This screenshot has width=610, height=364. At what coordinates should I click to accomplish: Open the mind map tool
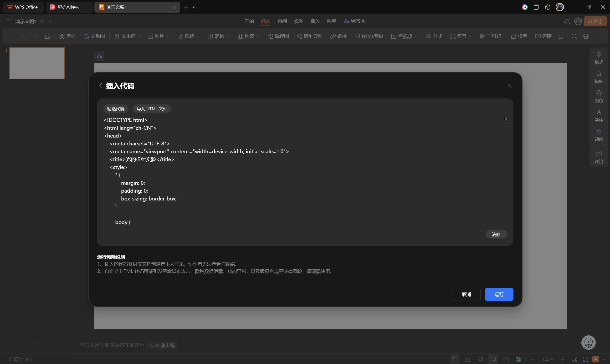(x=310, y=36)
